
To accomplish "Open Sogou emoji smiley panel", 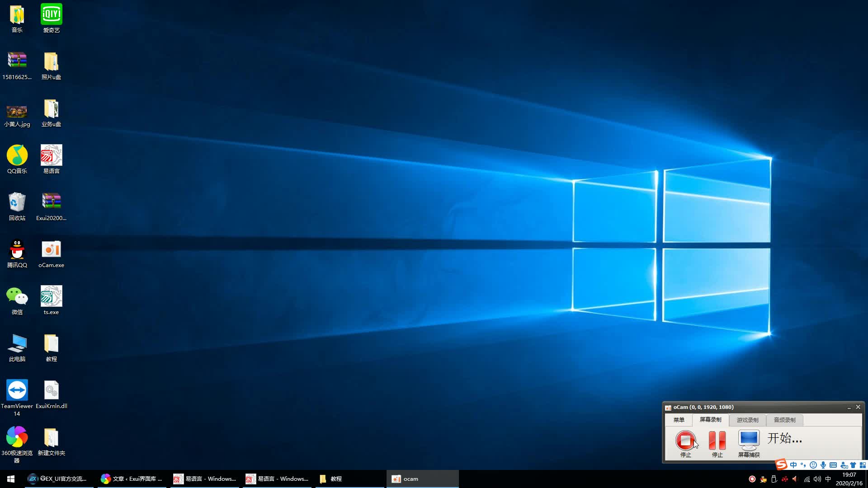I will pos(813,465).
